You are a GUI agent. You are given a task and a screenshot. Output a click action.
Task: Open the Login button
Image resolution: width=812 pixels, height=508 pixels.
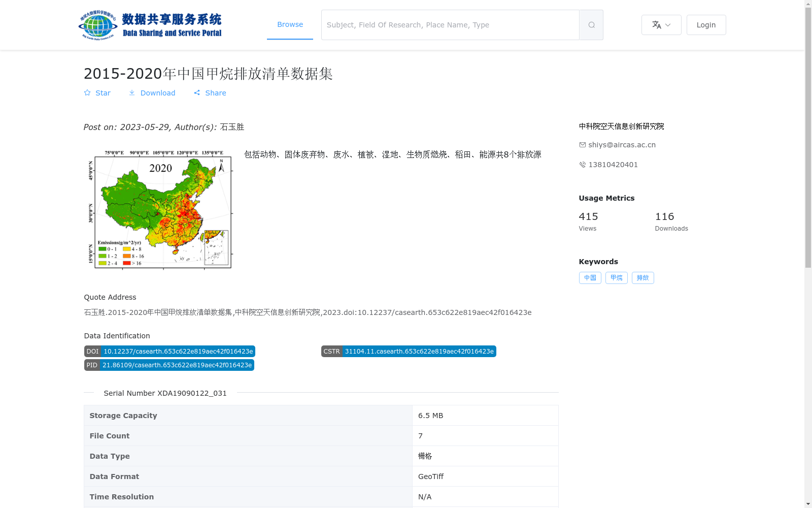[706, 25]
